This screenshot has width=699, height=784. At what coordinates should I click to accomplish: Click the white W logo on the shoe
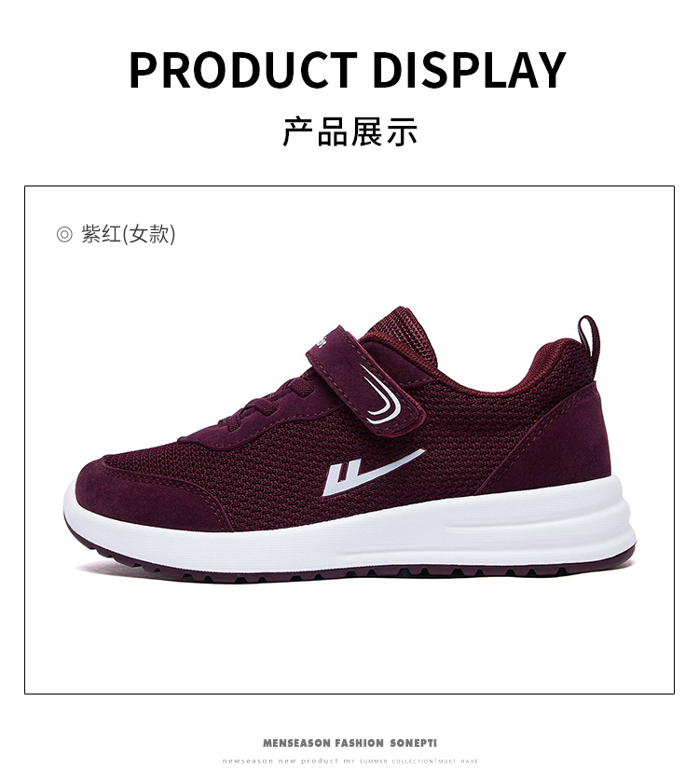pyautogui.click(x=373, y=472)
